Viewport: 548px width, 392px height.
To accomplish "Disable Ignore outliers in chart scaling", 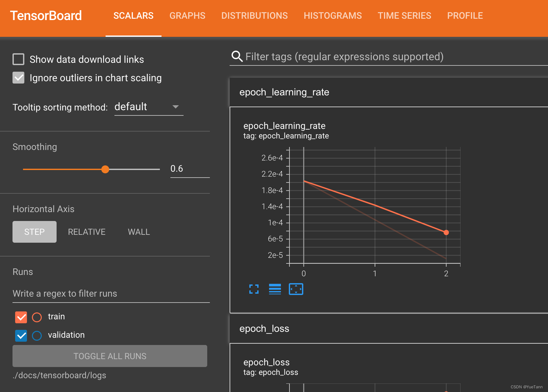I will click(x=18, y=78).
